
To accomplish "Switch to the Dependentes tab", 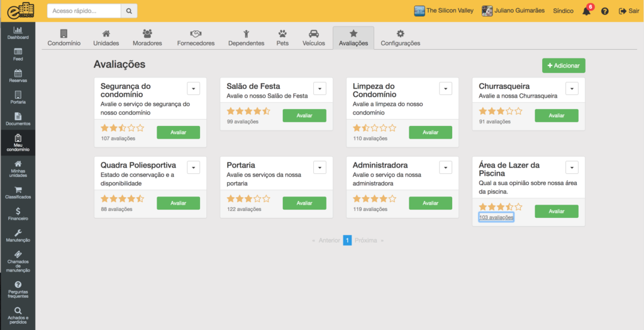I will (x=246, y=38).
